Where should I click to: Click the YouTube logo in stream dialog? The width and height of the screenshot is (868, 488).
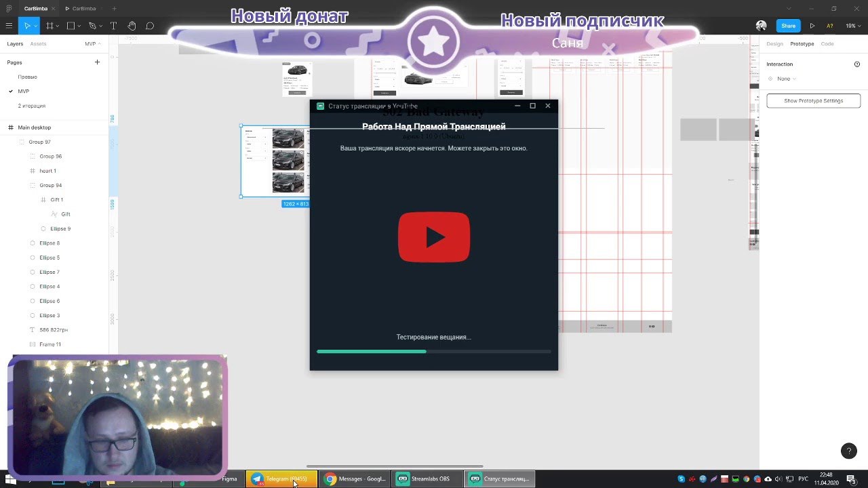pyautogui.click(x=434, y=237)
